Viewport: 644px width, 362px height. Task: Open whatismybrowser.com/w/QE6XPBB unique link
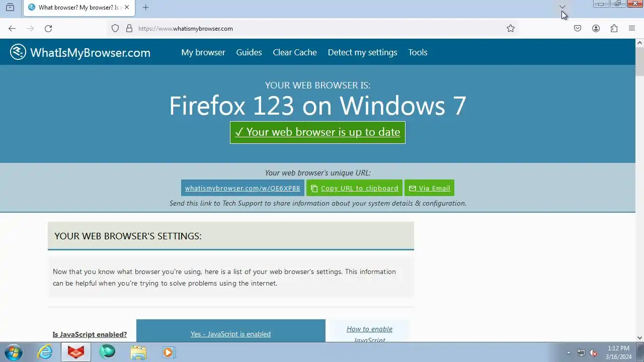click(x=243, y=188)
